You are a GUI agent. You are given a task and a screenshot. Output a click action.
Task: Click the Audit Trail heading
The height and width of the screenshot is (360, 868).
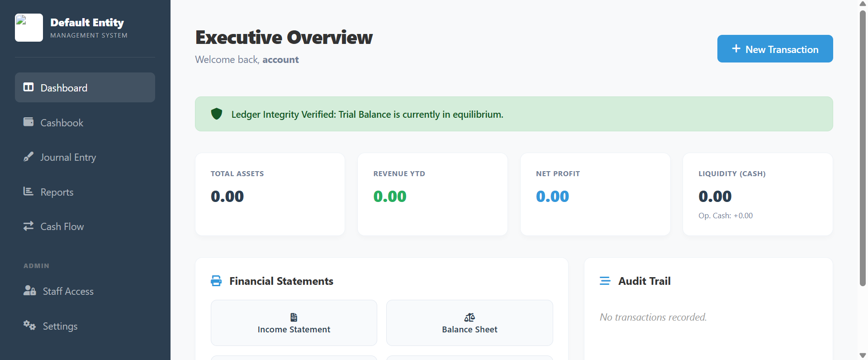645,281
